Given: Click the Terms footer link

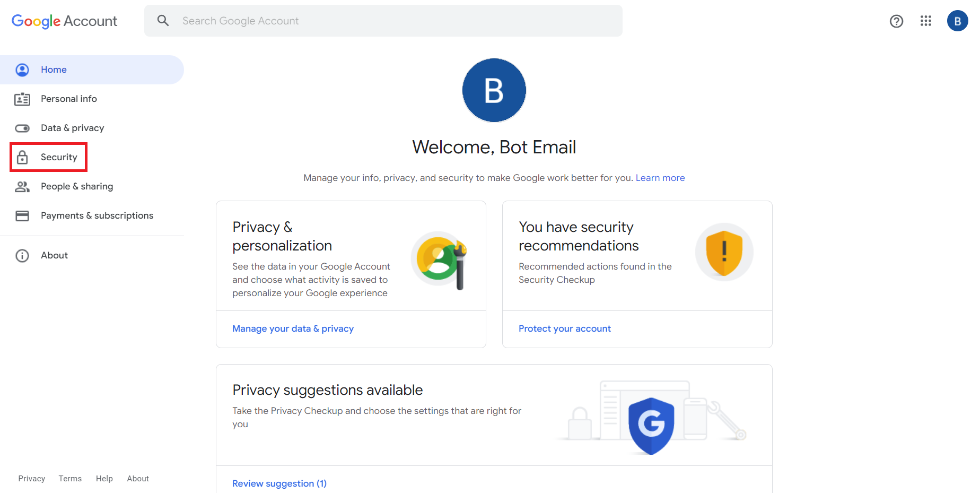Looking at the screenshot, I should [x=69, y=478].
